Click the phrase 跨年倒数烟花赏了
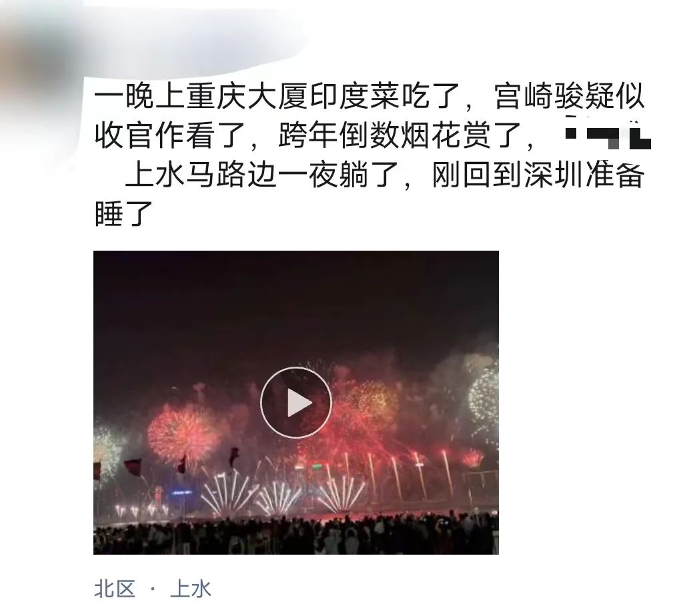Image resolution: width=691 pixels, height=616 pixels. tap(400, 135)
